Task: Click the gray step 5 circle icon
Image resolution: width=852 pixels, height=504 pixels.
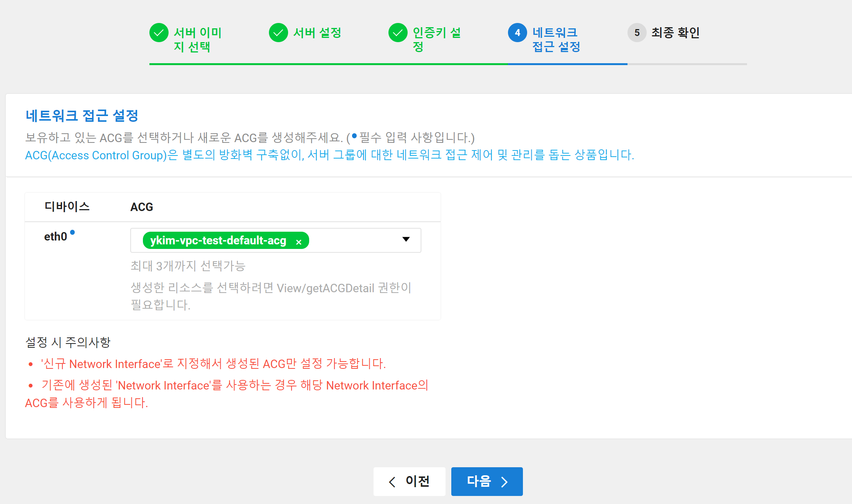Action: (x=637, y=33)
